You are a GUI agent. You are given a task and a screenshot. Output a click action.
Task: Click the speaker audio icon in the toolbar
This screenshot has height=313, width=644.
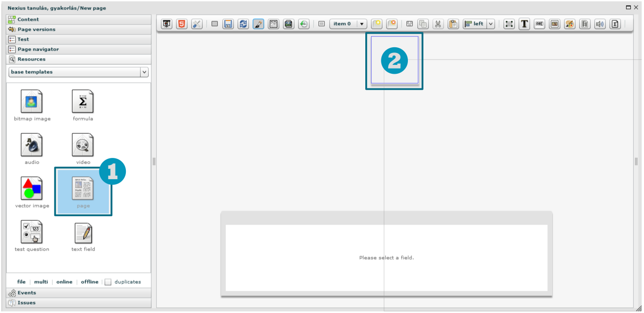click(x=600, y=24)
